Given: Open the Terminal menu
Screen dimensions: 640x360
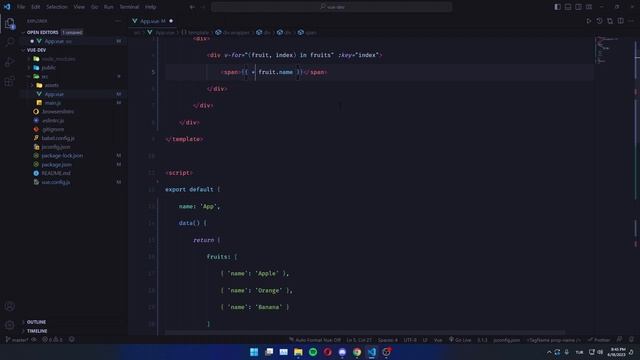Looking at the screenshot, I should click(x=129, y=7).
